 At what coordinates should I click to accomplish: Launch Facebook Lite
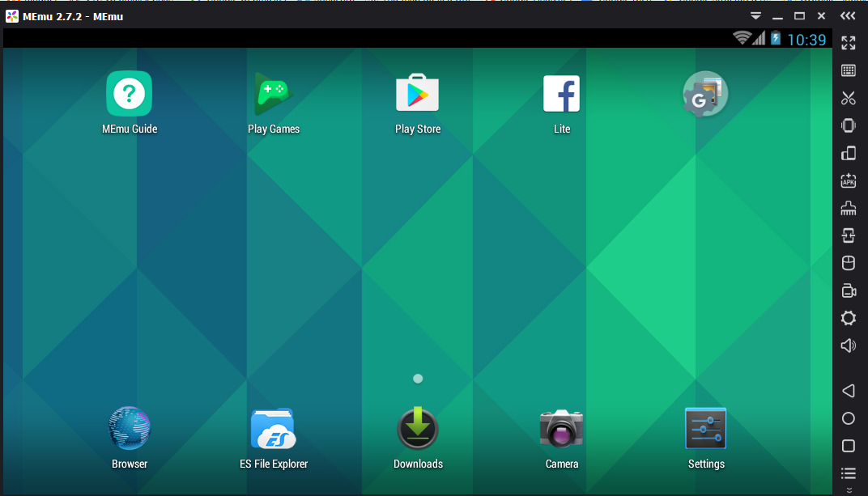[x=561, y=93]
